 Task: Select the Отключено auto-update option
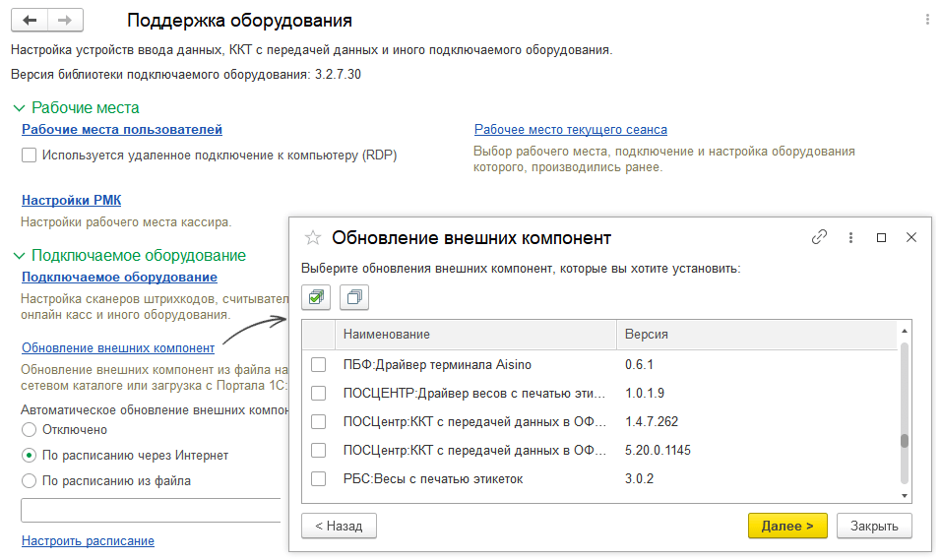pos(30,429)
